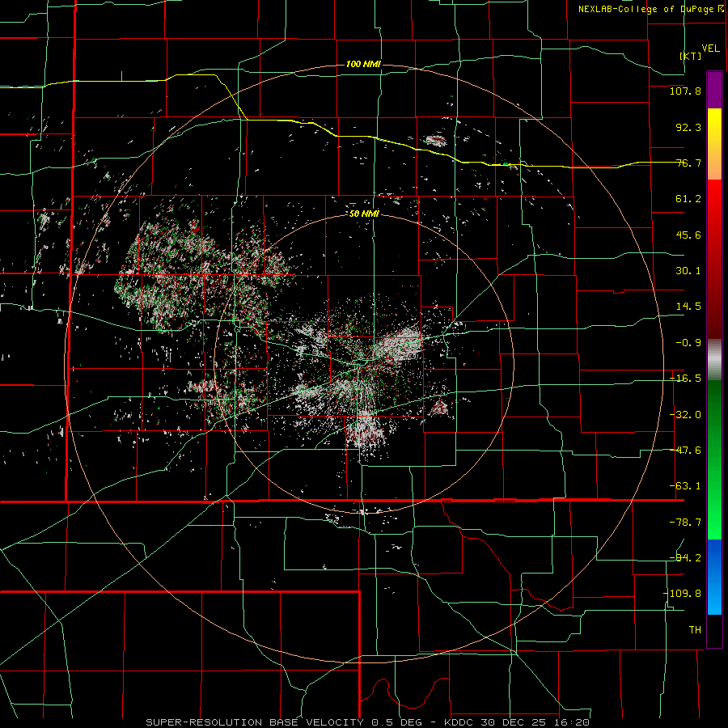Click the 30.1 velocity scale value
The height and width of the screenshot is (728, 728).
[688, 271]
